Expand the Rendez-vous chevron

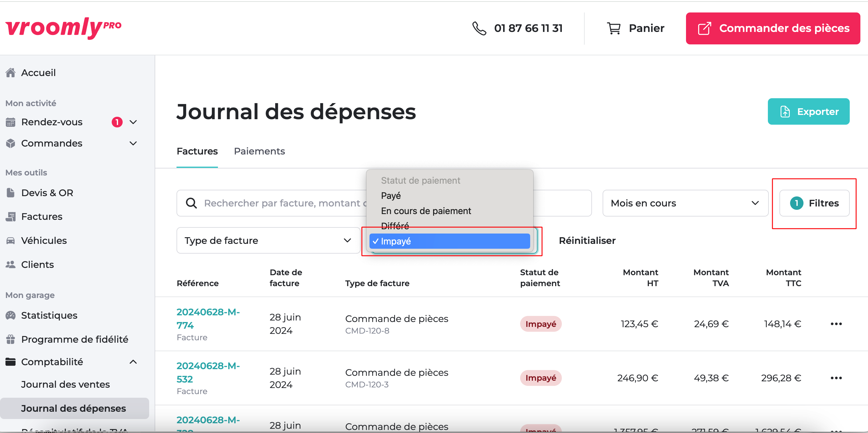(133, 122)
